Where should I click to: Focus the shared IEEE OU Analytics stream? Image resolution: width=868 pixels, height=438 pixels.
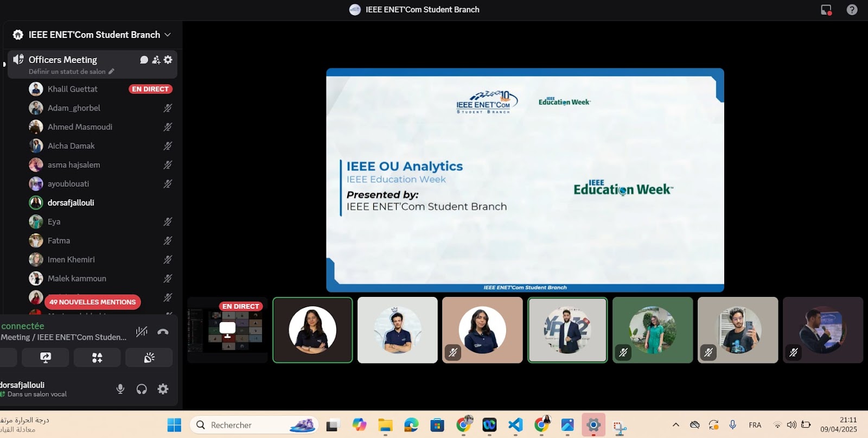[525, 180]
